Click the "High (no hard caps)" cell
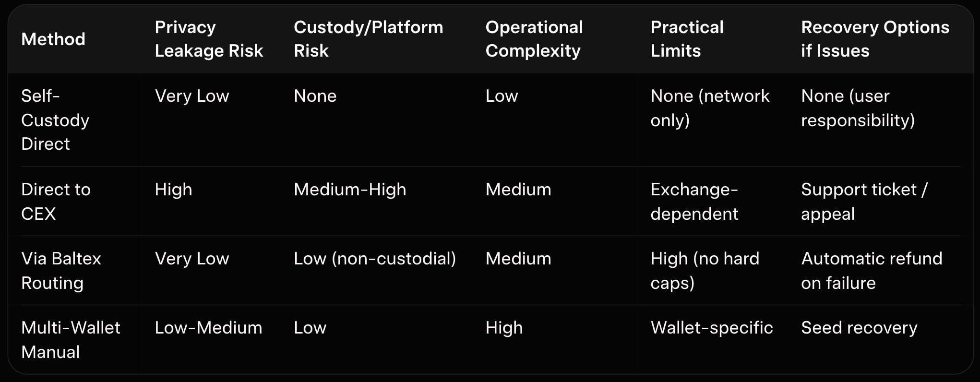This screenshot has width=980, height=382. [x=705, y=271]
